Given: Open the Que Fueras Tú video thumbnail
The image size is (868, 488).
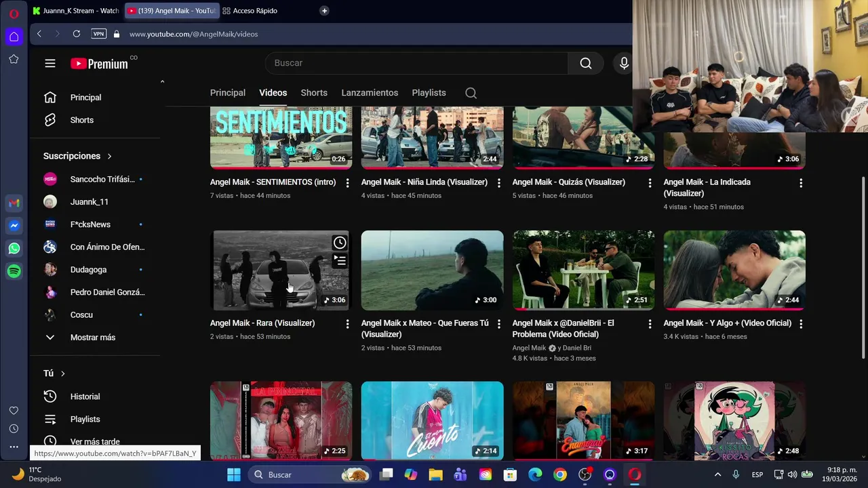Looking at the screenshot, I should point(432,270).
